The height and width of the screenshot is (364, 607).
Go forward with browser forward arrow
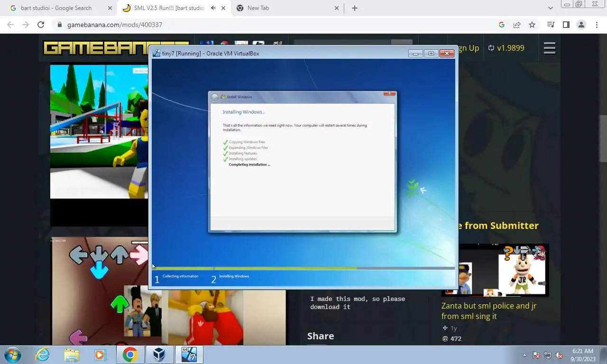(26, 25)
